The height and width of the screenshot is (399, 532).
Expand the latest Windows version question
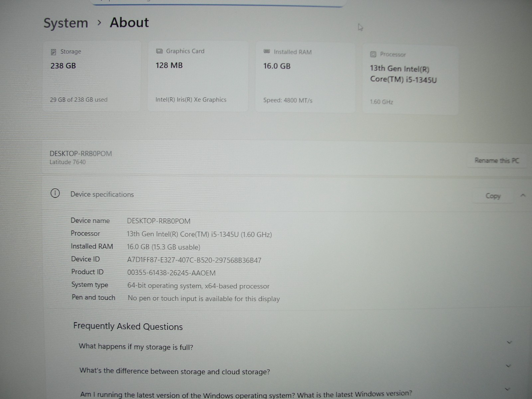[507, 389]
